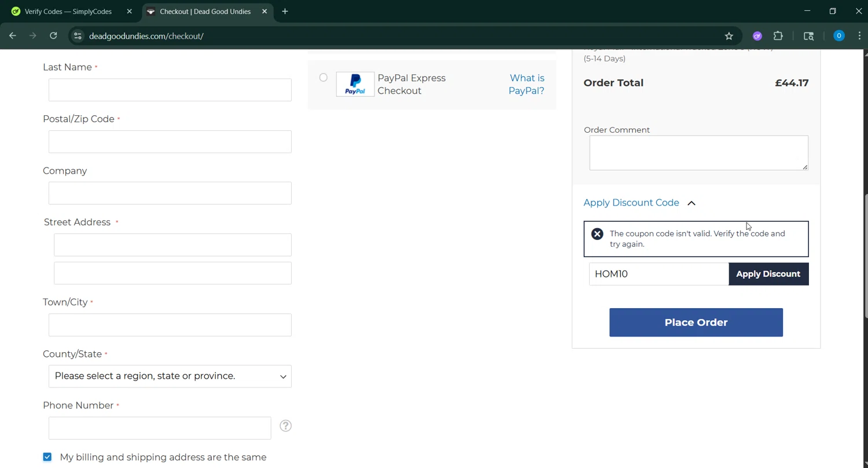Uncheck billing and shipping address same checkbox
This screenshot has height=468, width=868.
(x=47, y=457)
